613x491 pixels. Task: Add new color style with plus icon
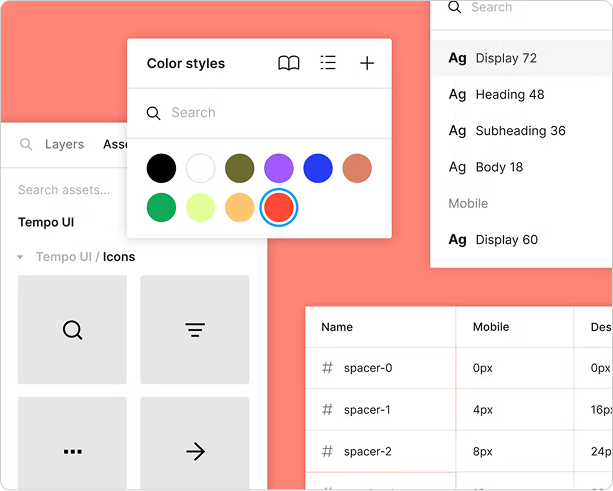367,63
